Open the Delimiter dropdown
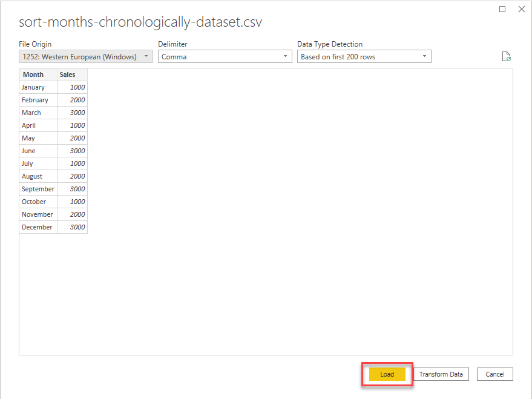Image resolution: width=532 pixels, height=399 pixels. click(x=224, y=56)
